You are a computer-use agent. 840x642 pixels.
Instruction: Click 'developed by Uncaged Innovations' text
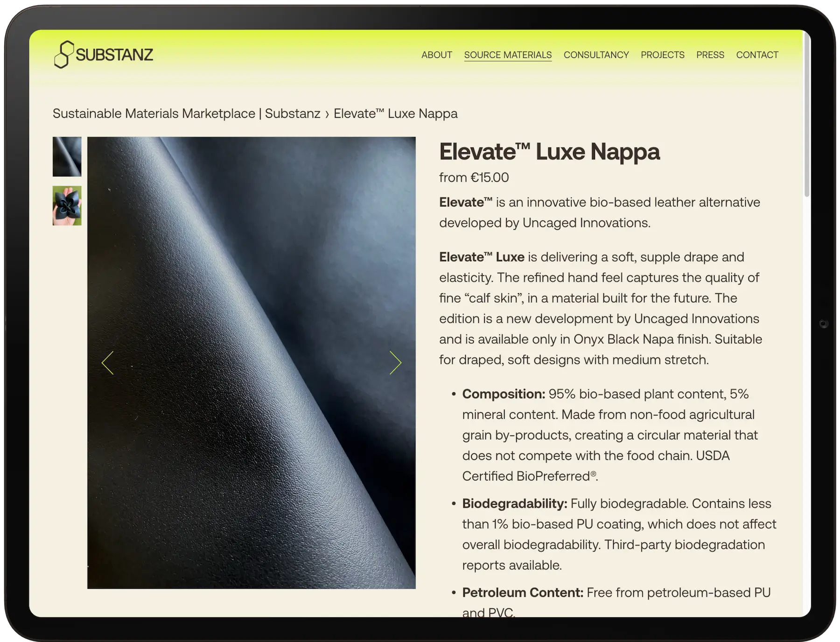click(545, 223)
